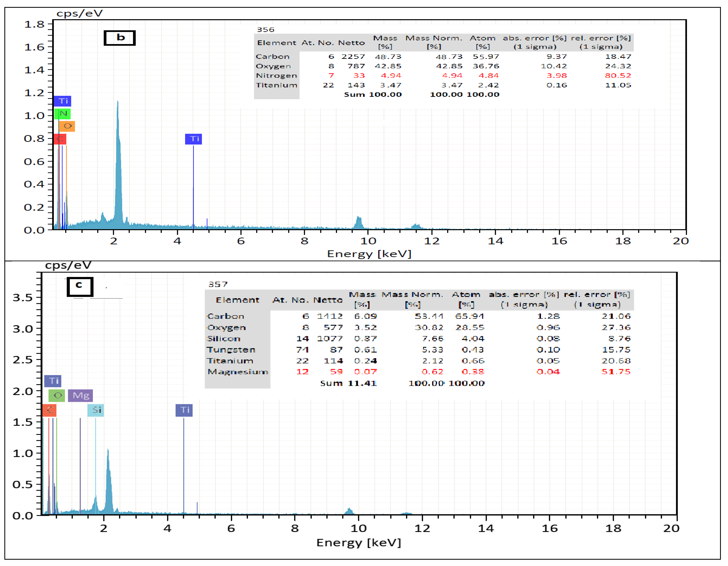Click the 'Element' column header in table 357

[237, 300]
